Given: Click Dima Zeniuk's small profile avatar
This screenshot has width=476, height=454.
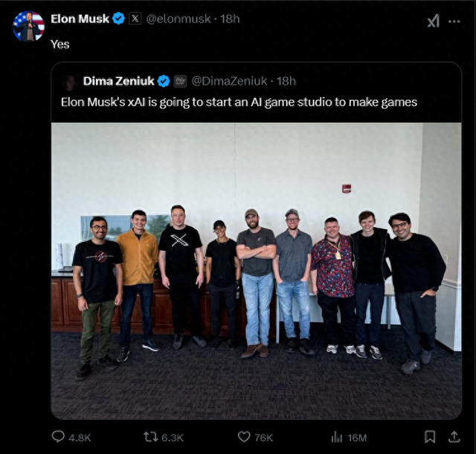Looking at the screenshot, I should click(70, 81).
